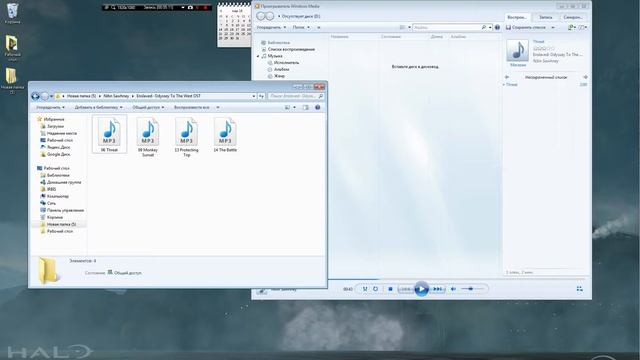Select the 14 The Battle MP3 file

click(x=225, y=134)
